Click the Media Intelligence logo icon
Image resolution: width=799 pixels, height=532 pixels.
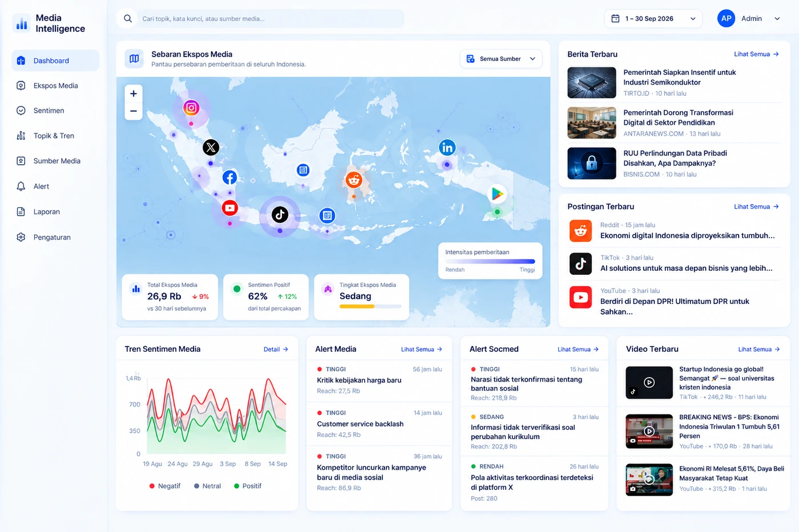[x=22, y=23]
